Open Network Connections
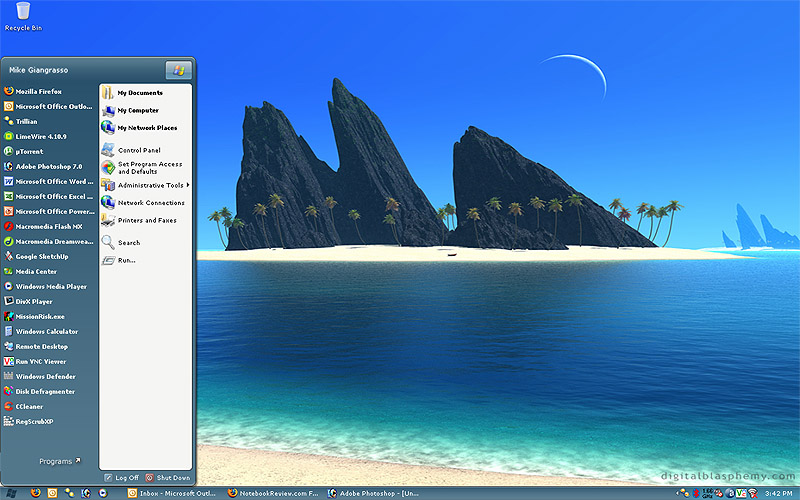 point(145,203)
